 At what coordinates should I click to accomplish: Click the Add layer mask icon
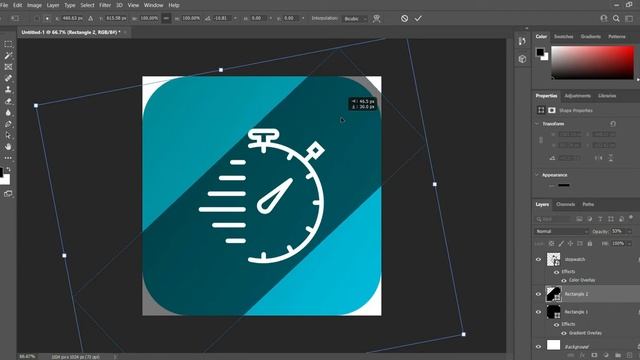pos(594,356)
